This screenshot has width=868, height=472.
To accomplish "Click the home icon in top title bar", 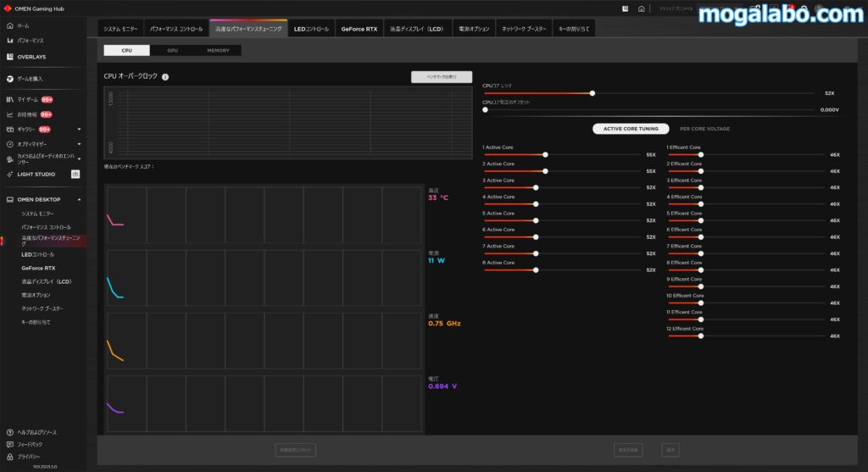I will click(x=641, y=8).
